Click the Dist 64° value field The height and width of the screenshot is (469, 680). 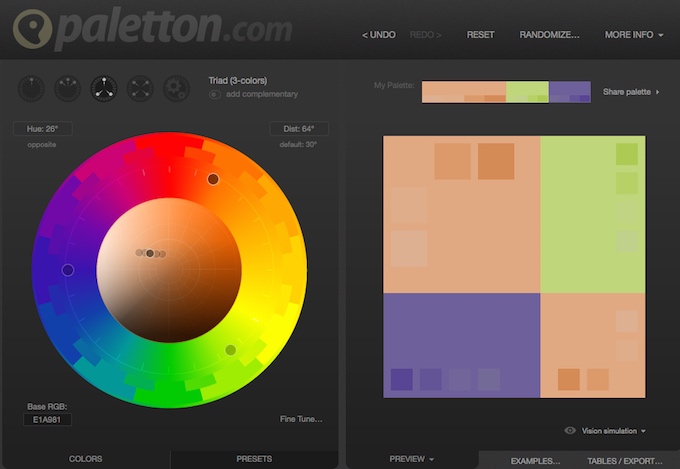tap(299, 129)
